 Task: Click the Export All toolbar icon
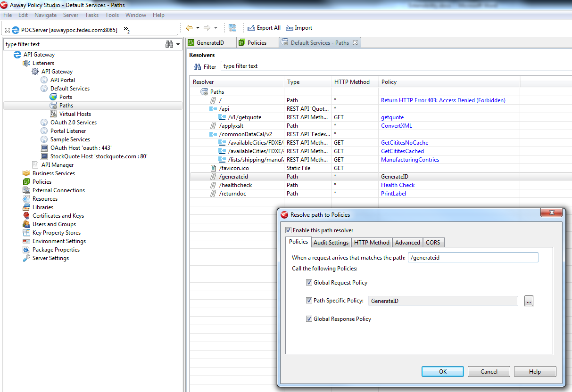(x=251, y=28)
